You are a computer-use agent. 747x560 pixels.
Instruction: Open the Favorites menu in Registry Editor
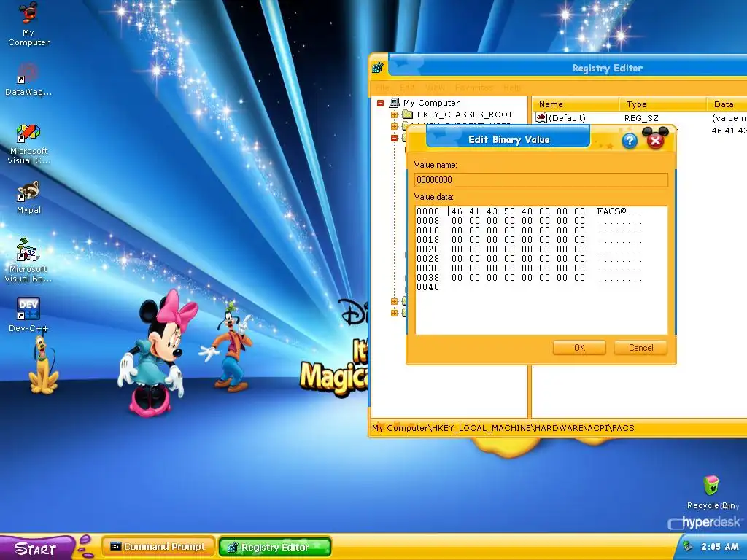(x=474, y=87)
